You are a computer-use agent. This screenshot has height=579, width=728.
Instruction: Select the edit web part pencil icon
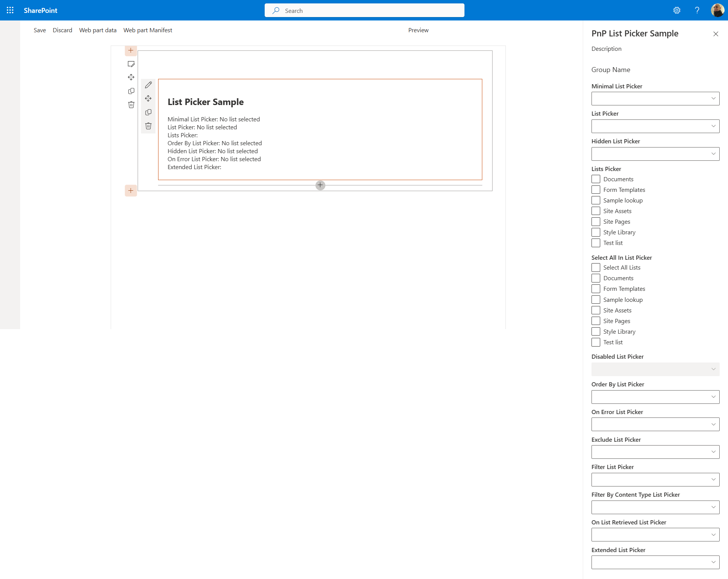pyautogui.click(x=148, y=85)
